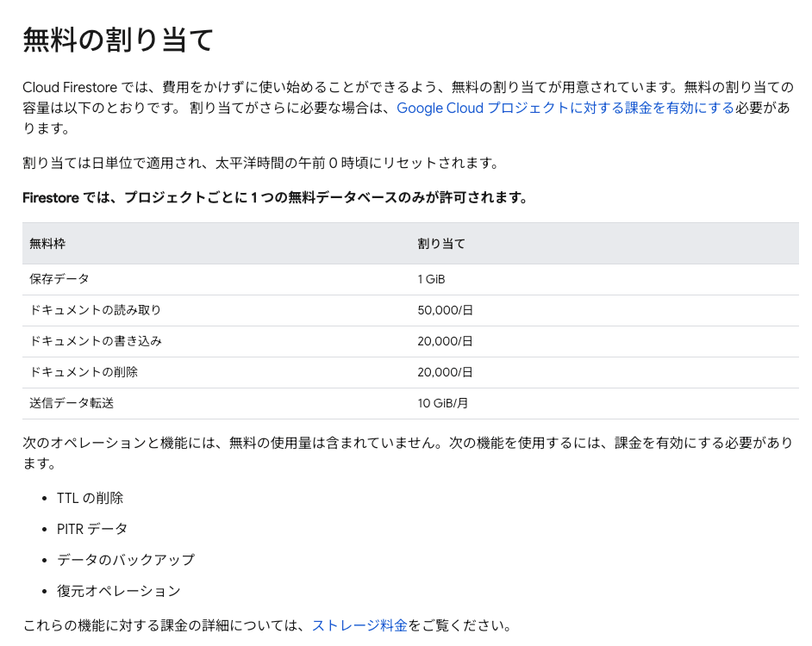Click the TTL の削除 list item
The height and width of the screenshot is (646, 812).
(91, 498)
